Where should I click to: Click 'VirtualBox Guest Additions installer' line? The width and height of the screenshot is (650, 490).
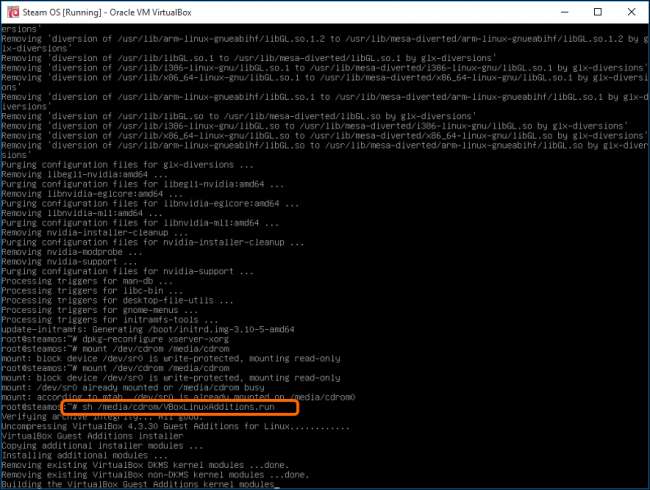pyautogui.click(x=92, y=436)
